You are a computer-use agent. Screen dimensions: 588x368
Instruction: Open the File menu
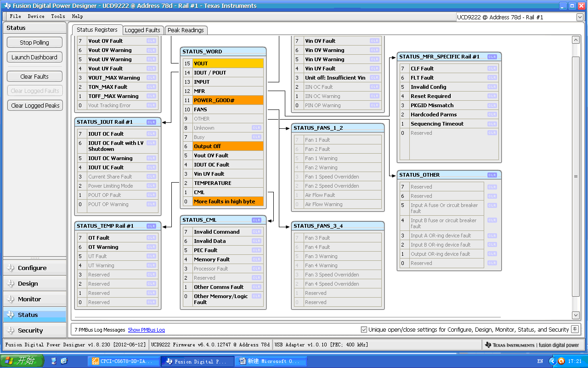point(15,16)
